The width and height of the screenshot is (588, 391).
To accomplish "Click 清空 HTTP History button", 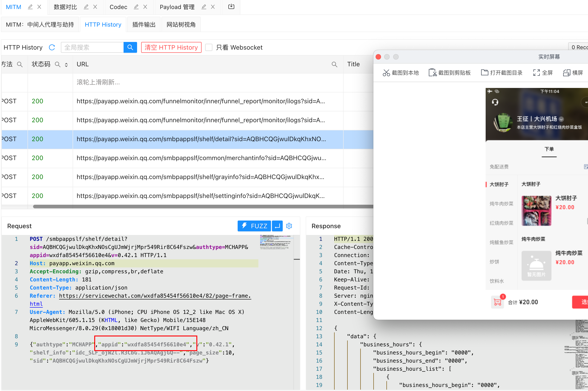I will [x=171, y=47].
